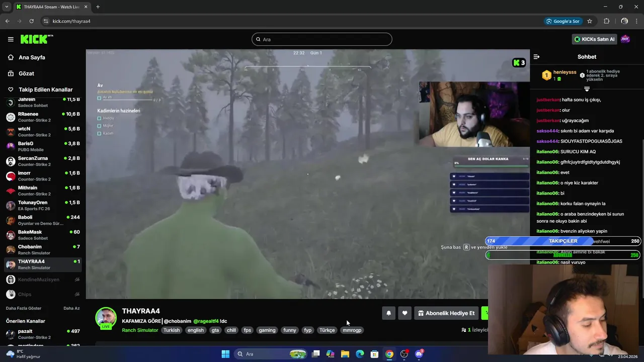Select THAYRAA4 channel in sidebar
The image size is (644, 362).
coord(42,264)
